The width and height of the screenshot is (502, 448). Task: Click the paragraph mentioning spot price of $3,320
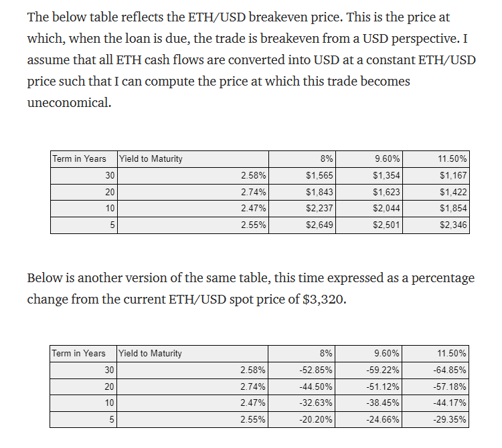[x=250, y=288]
